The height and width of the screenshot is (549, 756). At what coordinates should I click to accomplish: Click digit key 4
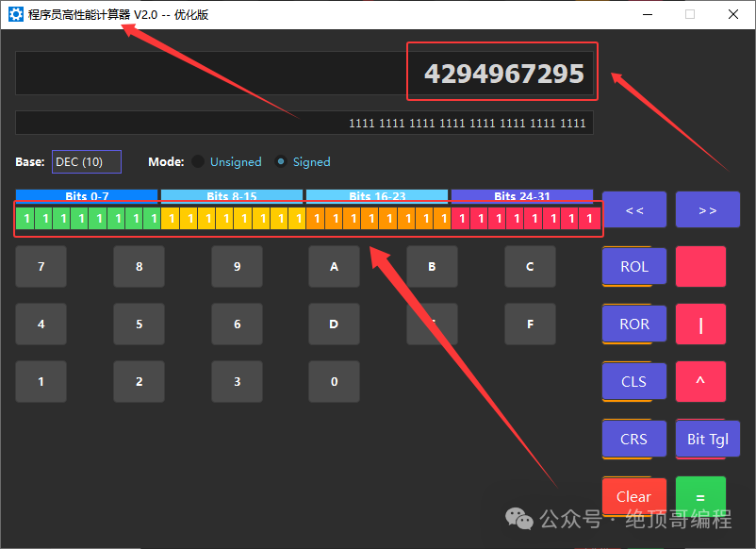click(41, 324)
